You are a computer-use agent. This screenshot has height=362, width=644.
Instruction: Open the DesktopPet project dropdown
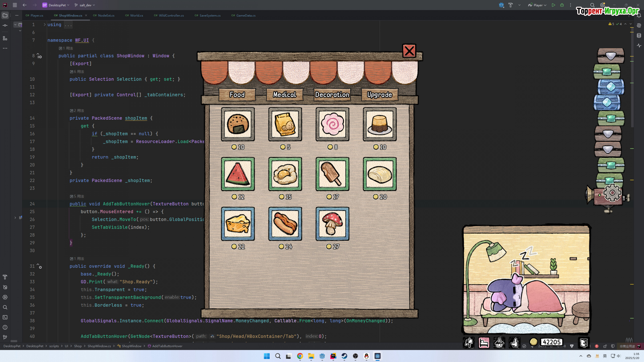pos(56,5)
